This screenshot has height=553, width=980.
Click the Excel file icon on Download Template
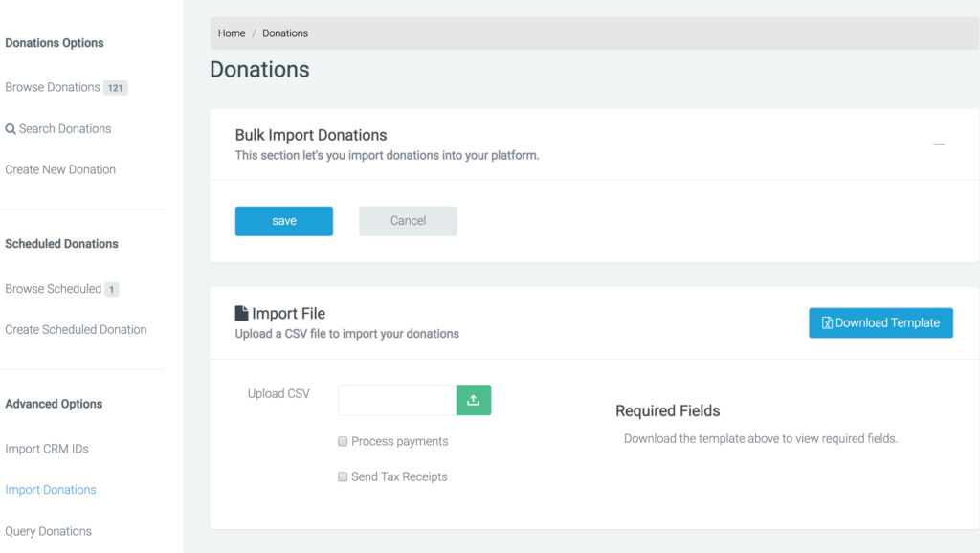[825, 322]
